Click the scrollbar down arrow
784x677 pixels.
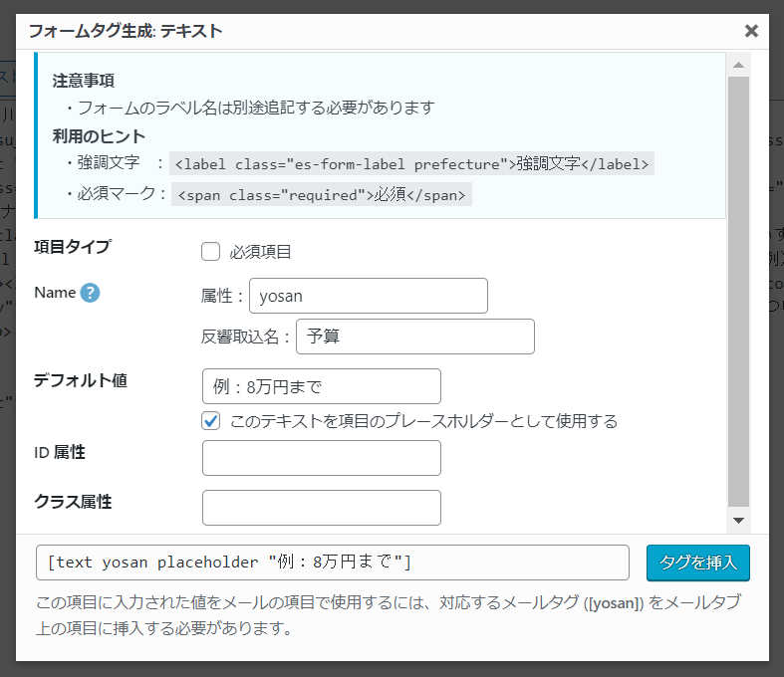click(738, 520)
